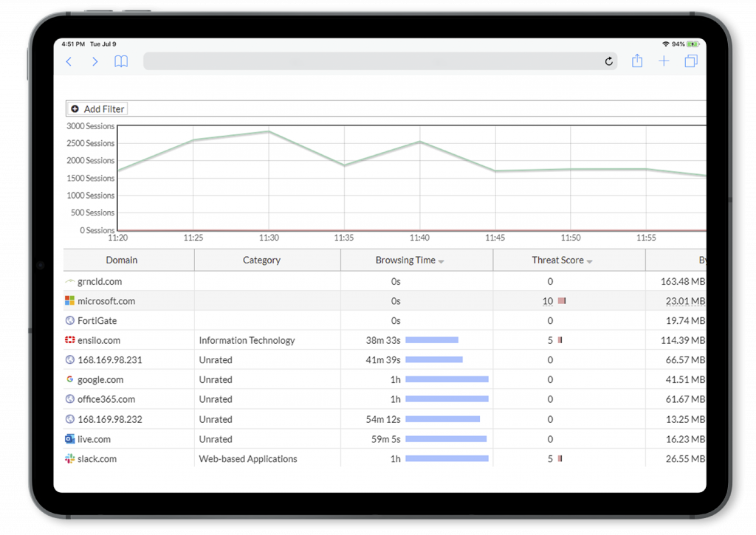Screen dimensions: 756x535
Task: Reload the page with the refresh icon
Action: pyautogui.click(x=609, y=62)
